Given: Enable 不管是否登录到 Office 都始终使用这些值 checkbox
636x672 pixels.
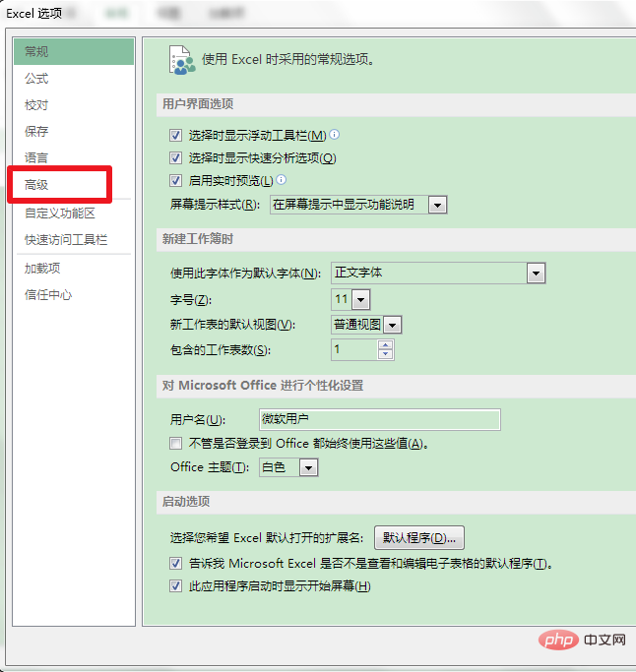Looking at the screenshot, I should [175, 443].
